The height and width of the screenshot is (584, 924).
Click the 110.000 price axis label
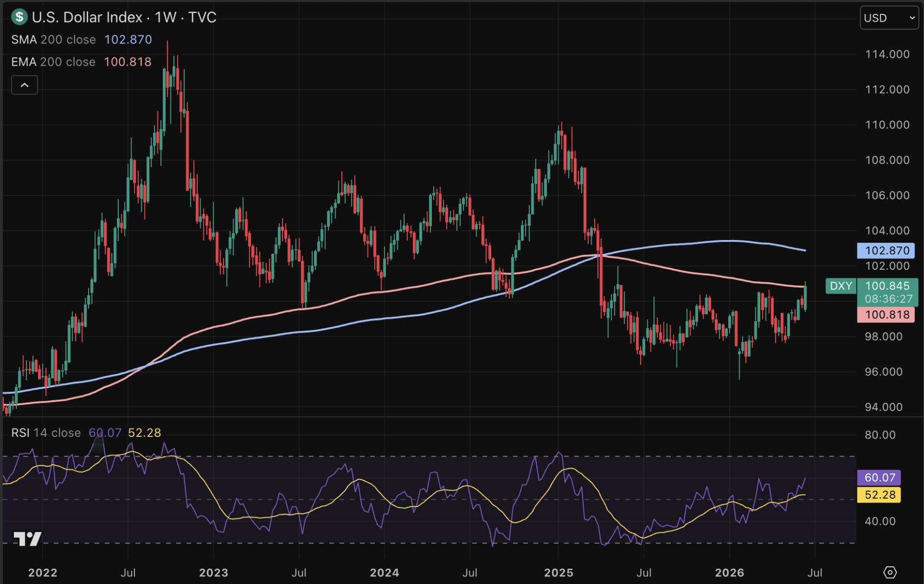887,125
